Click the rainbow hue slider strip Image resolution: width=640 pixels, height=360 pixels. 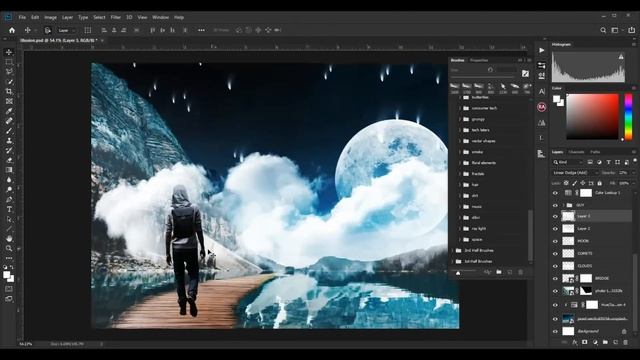[x=629, y=117]
